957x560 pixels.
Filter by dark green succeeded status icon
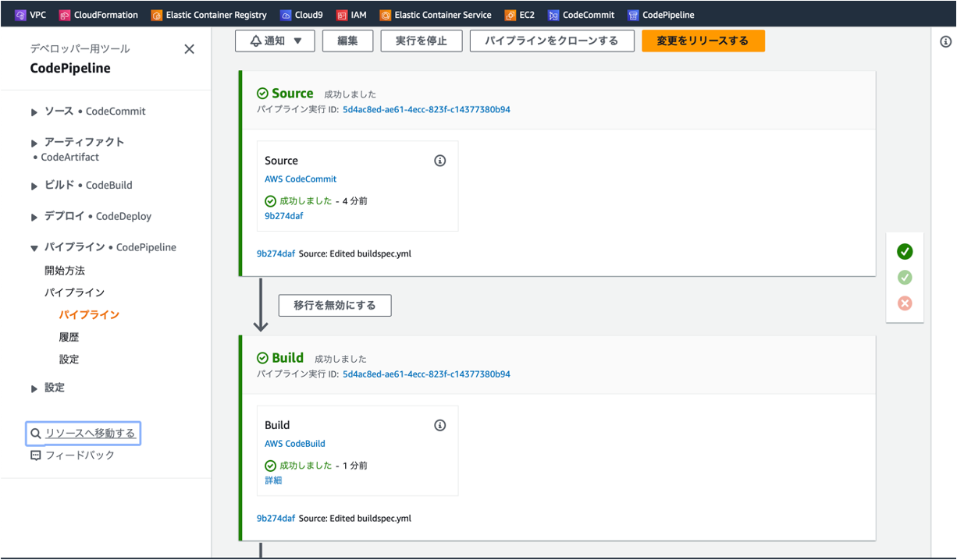(x=905, y=251)
